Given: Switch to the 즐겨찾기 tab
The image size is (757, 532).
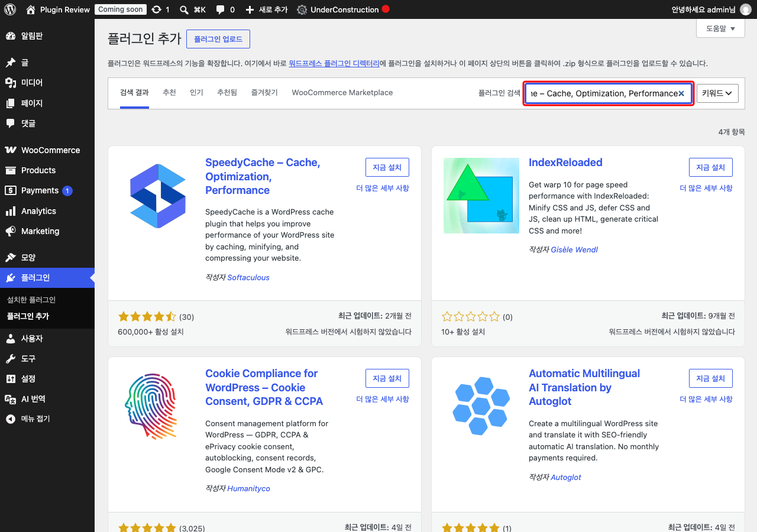Looking at the screenshot, I should (x=264, y=93).
